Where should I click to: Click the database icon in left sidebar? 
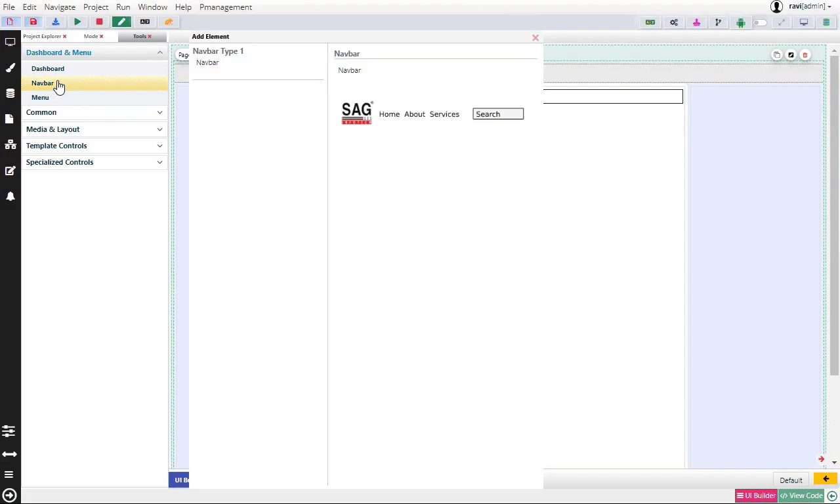tap(10, 93)
